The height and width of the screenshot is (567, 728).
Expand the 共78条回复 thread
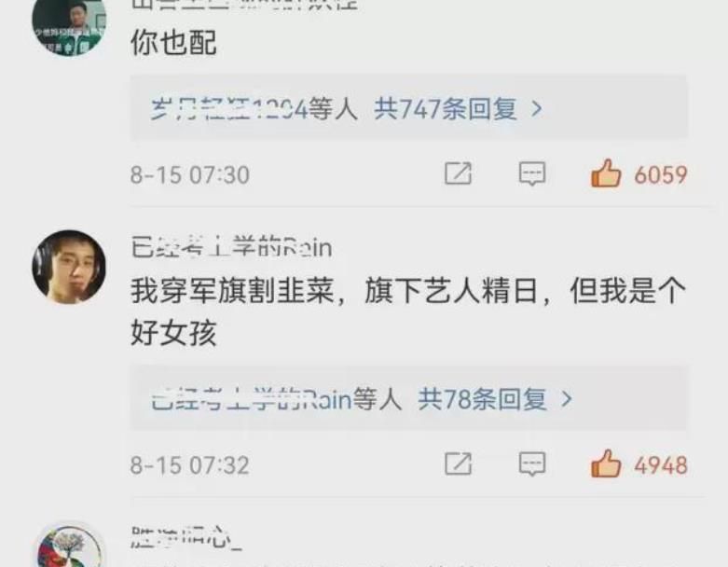(408, 398)
